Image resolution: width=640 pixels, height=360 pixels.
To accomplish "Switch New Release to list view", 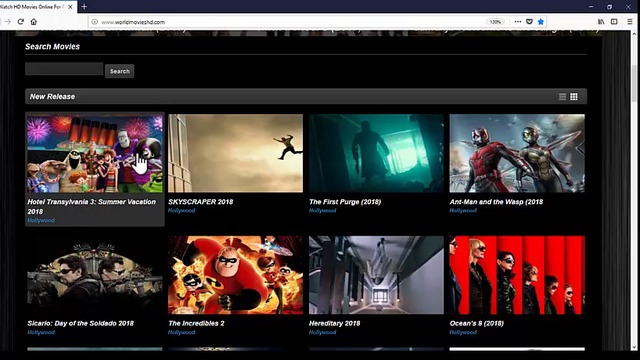I will tap(562, 96).
